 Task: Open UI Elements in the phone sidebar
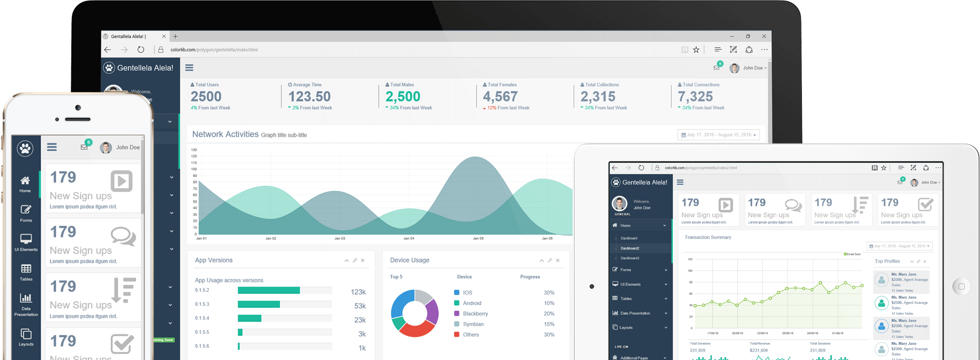click(26, 242)
